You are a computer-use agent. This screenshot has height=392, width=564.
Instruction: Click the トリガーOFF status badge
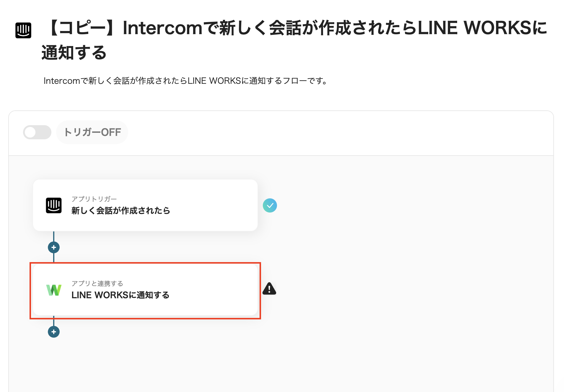[92, 132]
